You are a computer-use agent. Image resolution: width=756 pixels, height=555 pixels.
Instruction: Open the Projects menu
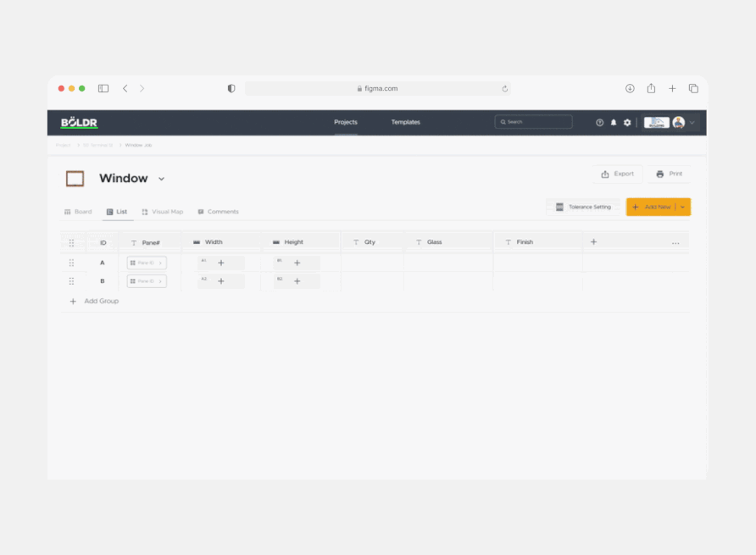(x=346, y=122)
